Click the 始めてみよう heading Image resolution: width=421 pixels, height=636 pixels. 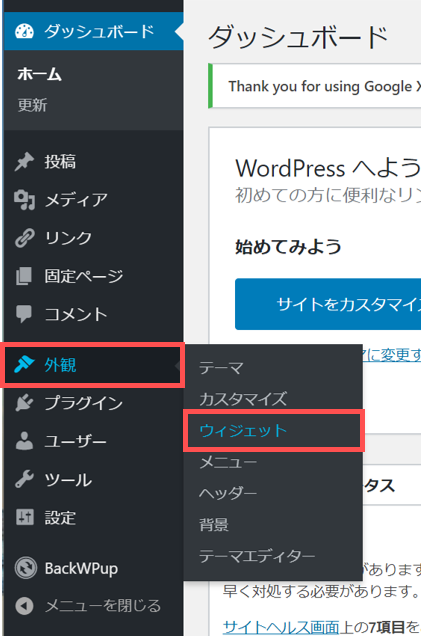288,247
